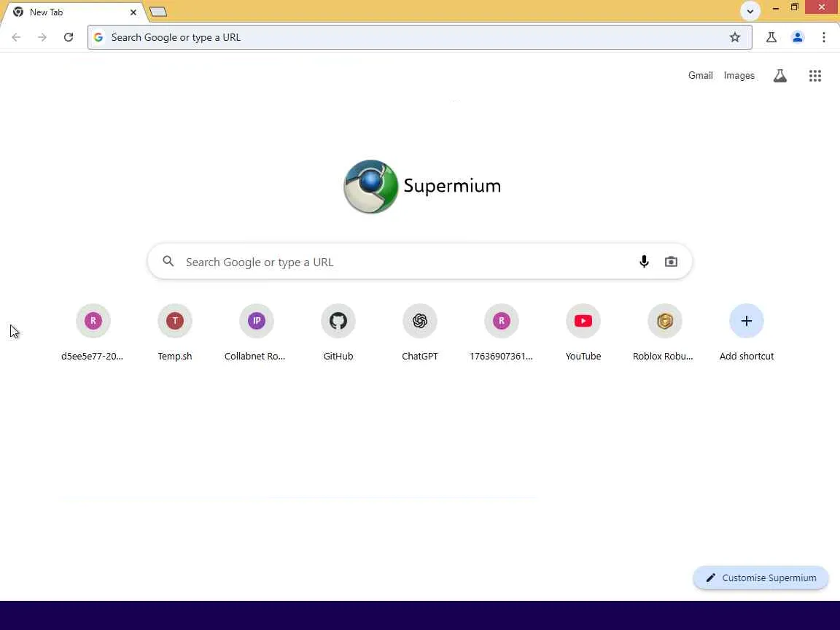840x630 pixels.
Task: Open Search Labs flask icon on page
Action: tap(779, 76)
